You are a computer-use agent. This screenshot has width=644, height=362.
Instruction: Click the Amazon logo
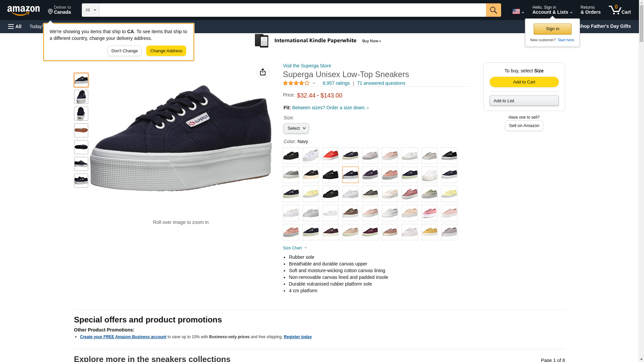(23, 11)
